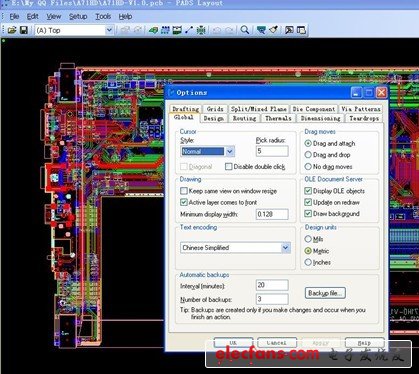
Task: Click the Cancel button
Action: [277, 342]
